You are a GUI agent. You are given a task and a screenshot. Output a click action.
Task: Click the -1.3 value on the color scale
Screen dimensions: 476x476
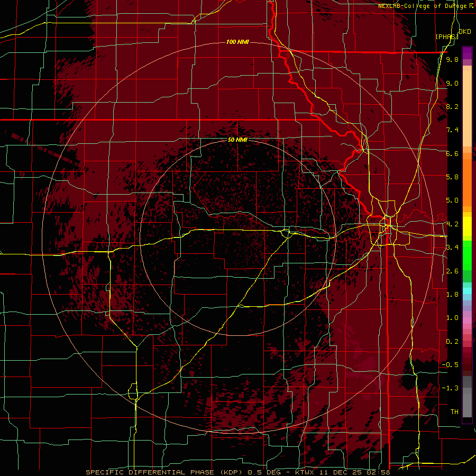pos(450,388)
